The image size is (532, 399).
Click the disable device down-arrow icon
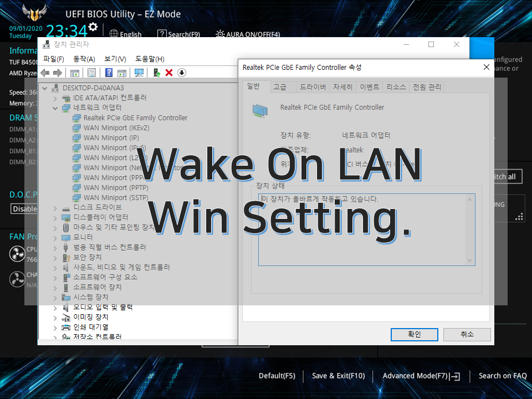(182, 73)
